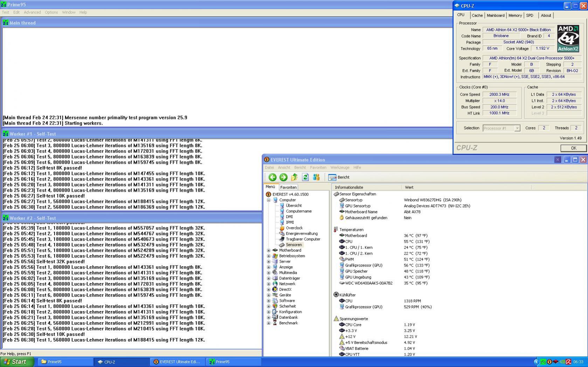Expand the Datenträger tree node
This screenshot has width=588, height=367.
pos(269,278)
